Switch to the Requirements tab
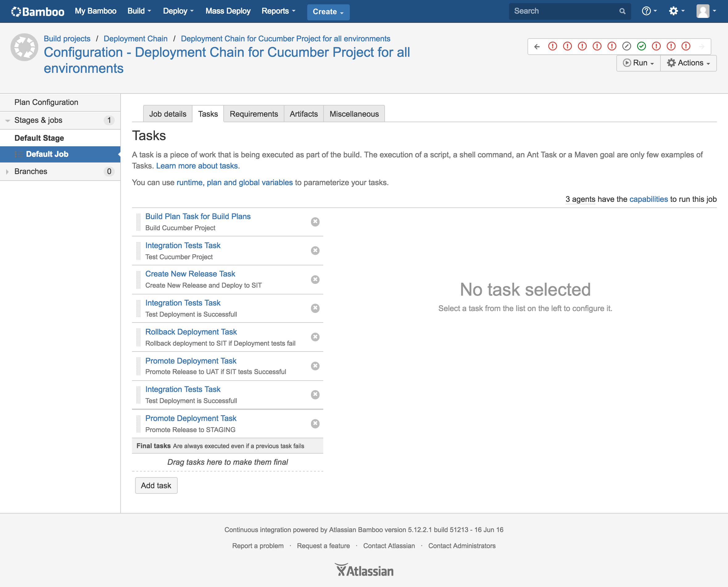Screen dimensions: 728x587 [x=254, y=114]
